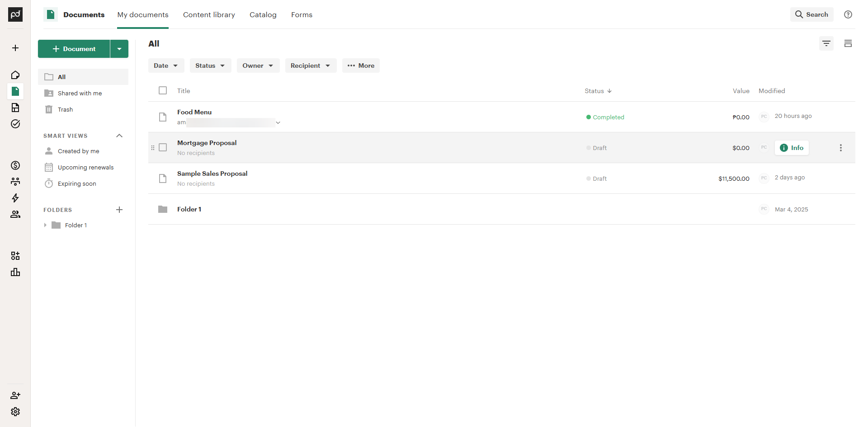Check the Mortgage Proposal row checkbox
Viewport: 868px width, 427px height.
(163, 147)
